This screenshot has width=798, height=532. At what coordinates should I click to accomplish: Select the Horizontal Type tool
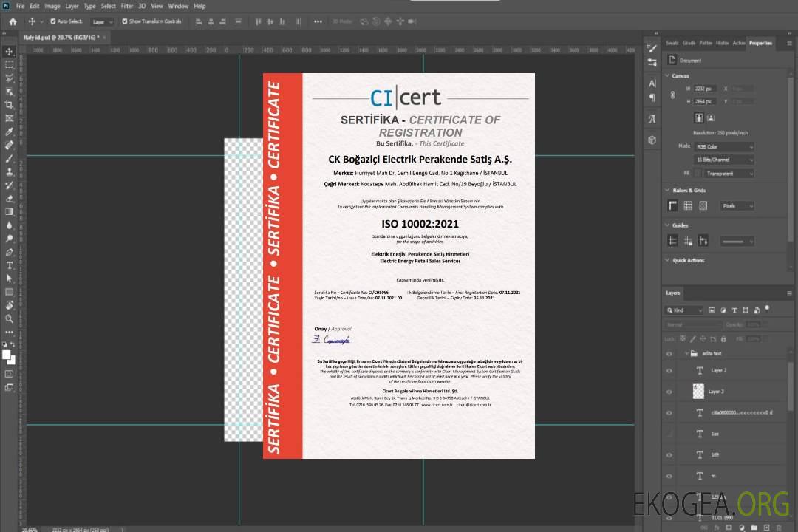pos(9,265)
